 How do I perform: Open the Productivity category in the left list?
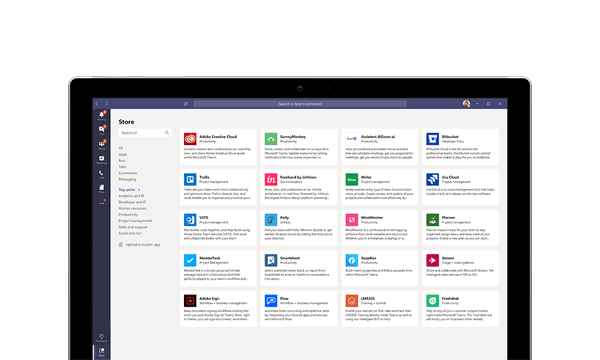(128, 215)
